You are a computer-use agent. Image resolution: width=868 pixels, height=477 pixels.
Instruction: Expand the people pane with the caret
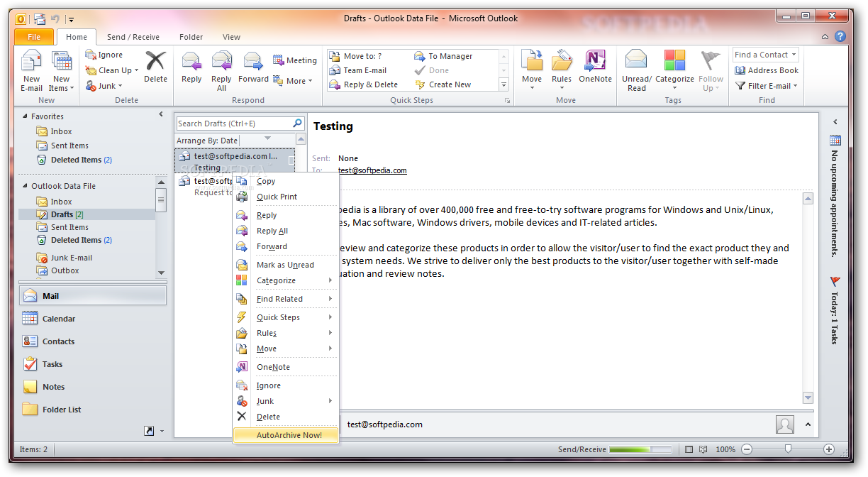pos(807,424)
